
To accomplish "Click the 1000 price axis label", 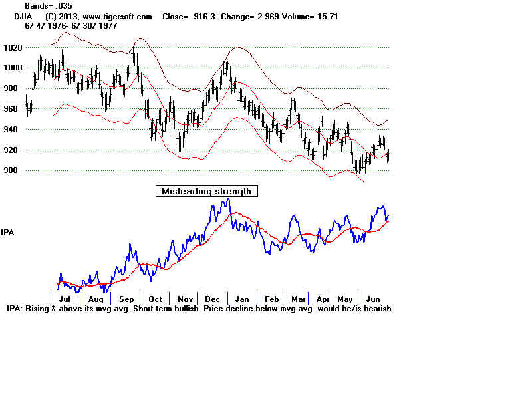I will (x=13, y=68).
